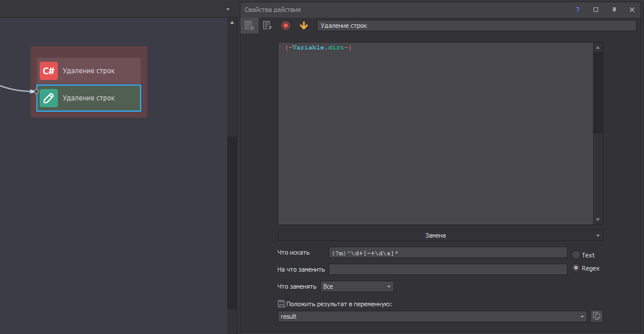
Task: Click the green pencil icon of selected action
Action: click(49, 98)
